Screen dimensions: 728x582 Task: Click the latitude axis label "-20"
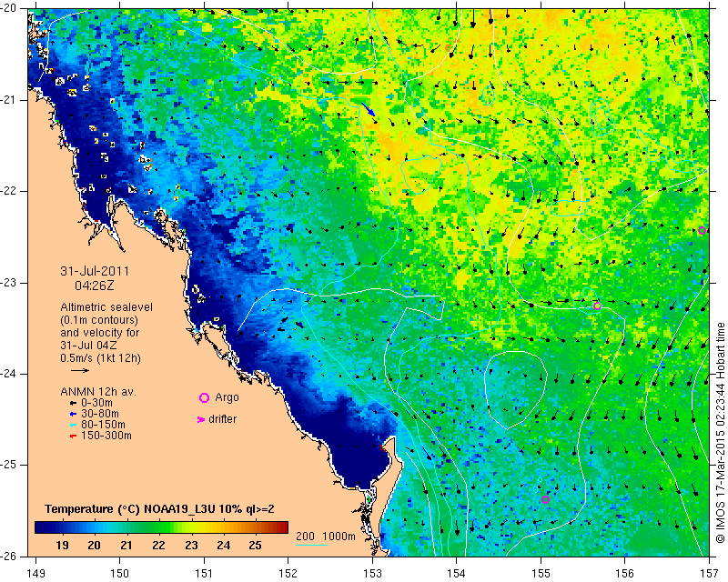pos(9,9)
